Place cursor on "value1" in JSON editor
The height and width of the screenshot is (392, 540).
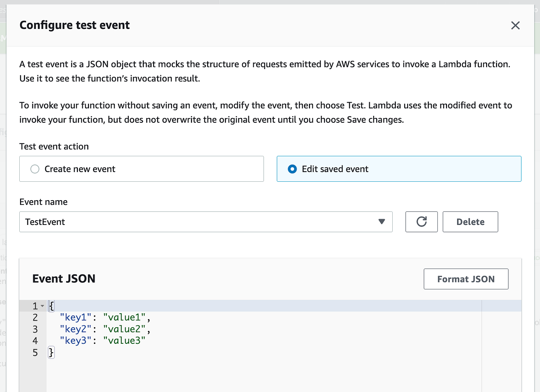124,318
